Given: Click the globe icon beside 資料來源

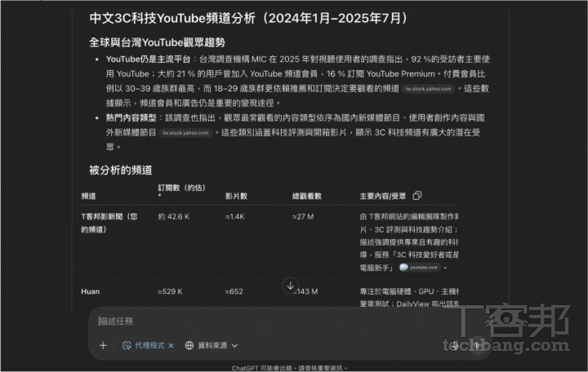Looking at the screenshot, I should 189,345.
